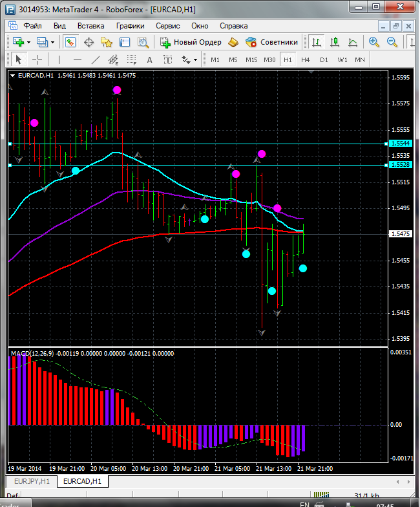Toggle the Data Window crosshair icon
The height and width of the screenshot is (507, 420).
tap(89, 43)
